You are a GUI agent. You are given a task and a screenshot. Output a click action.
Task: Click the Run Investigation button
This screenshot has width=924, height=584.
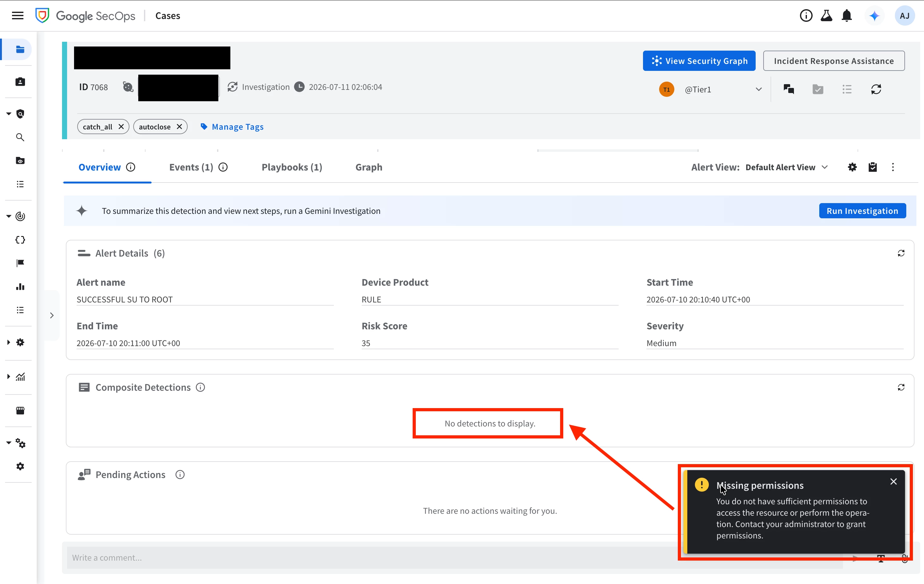(862, 211)
